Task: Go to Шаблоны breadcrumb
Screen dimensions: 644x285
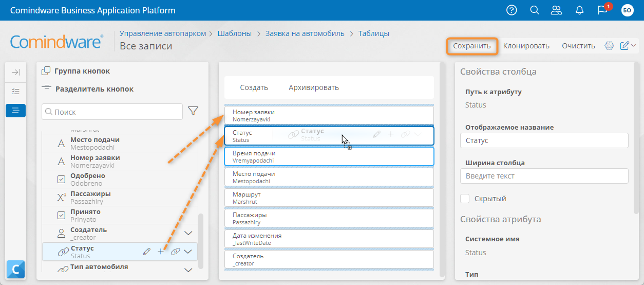Action: pos(235,33)
